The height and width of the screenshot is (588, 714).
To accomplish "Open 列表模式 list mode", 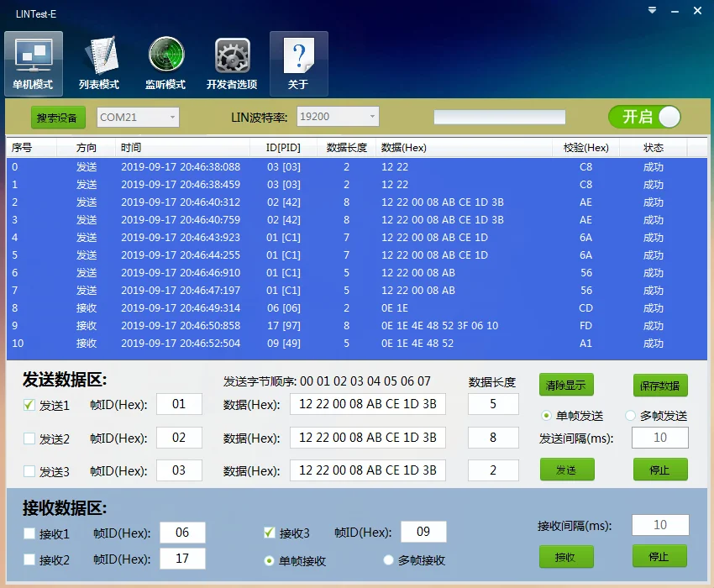I will click(x=99, y=63).
